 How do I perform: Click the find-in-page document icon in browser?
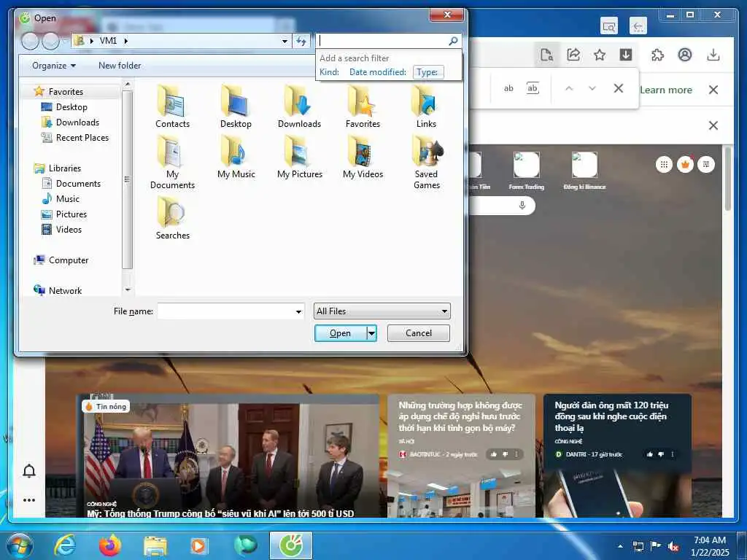[x=546, y=55]
